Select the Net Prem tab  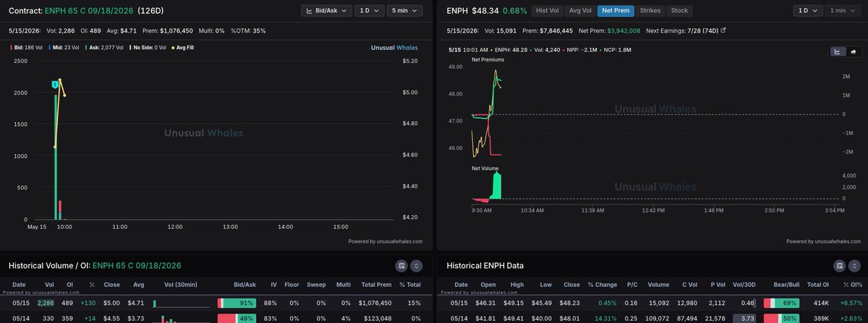pyautogui.click(x=614, y=11)
